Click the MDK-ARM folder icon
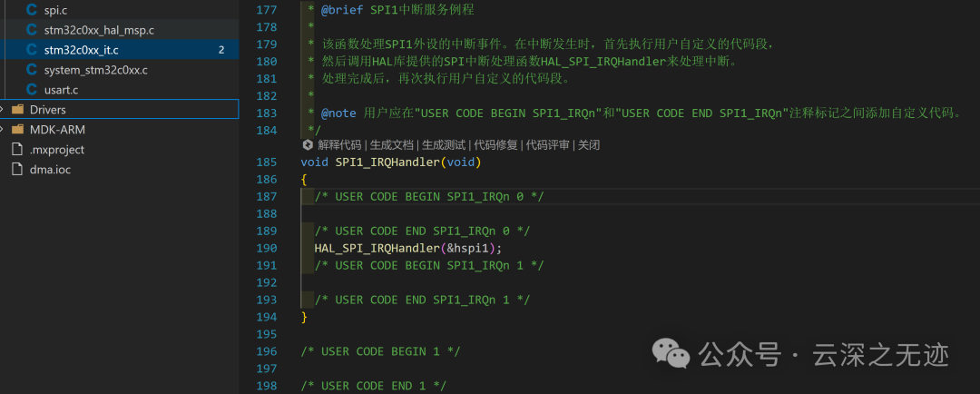 [18, 130]
